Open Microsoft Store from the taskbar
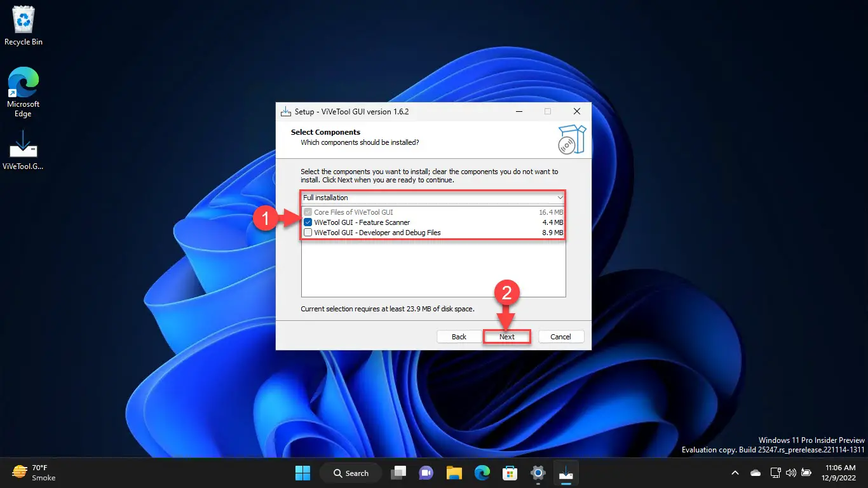The height and width of the screenshot is (488, 868). coord(510,473)
